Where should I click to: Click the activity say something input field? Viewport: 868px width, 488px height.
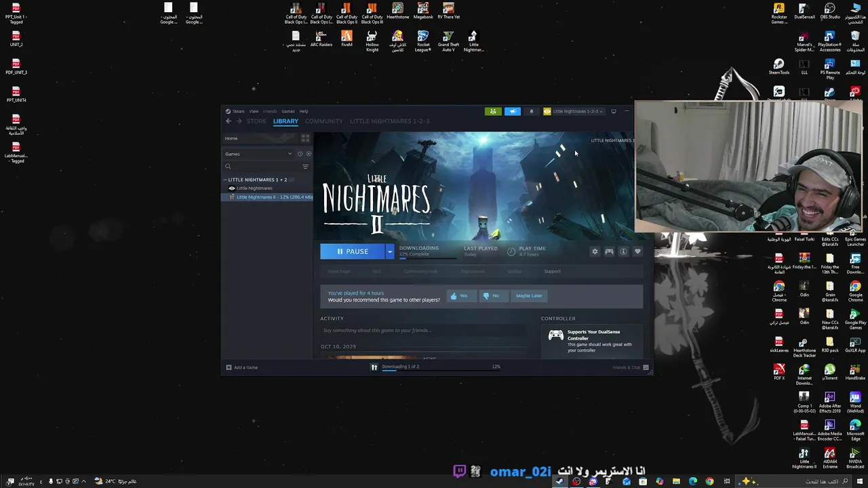[423, 331]
